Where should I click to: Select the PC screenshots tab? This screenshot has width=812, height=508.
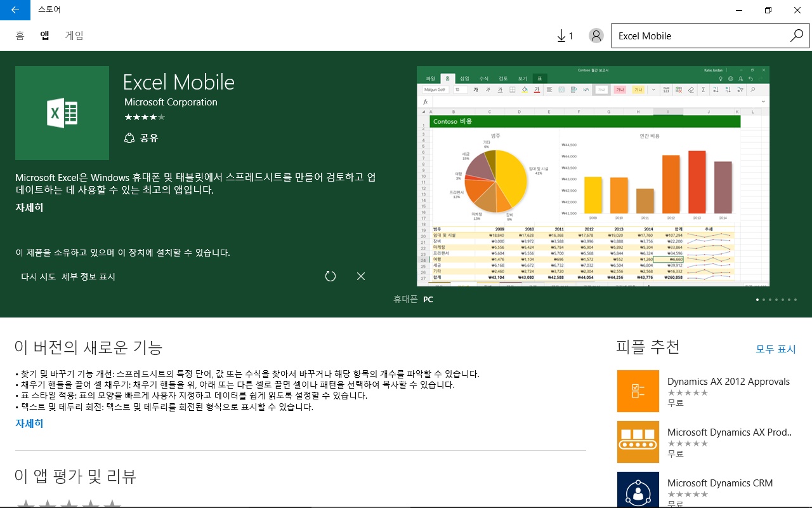(428, 299)
